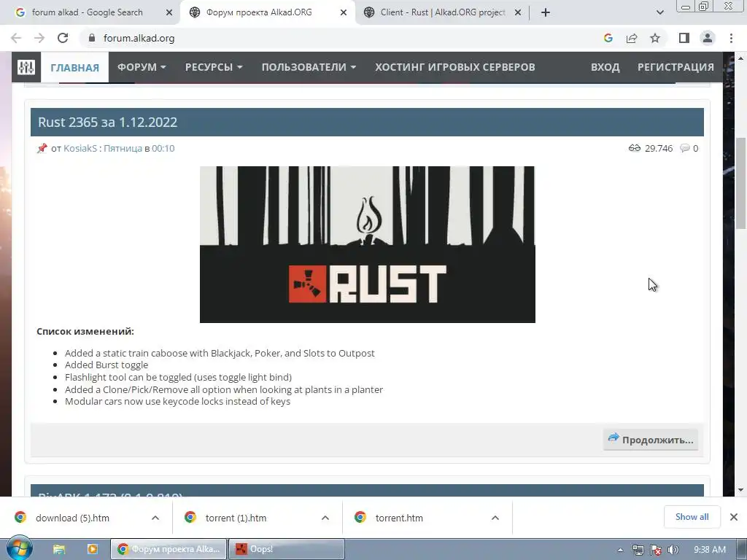Viewport: 747px width, 560px height.
Task: Click the 9:38 AM clock
Action: [x=710, y=550]
